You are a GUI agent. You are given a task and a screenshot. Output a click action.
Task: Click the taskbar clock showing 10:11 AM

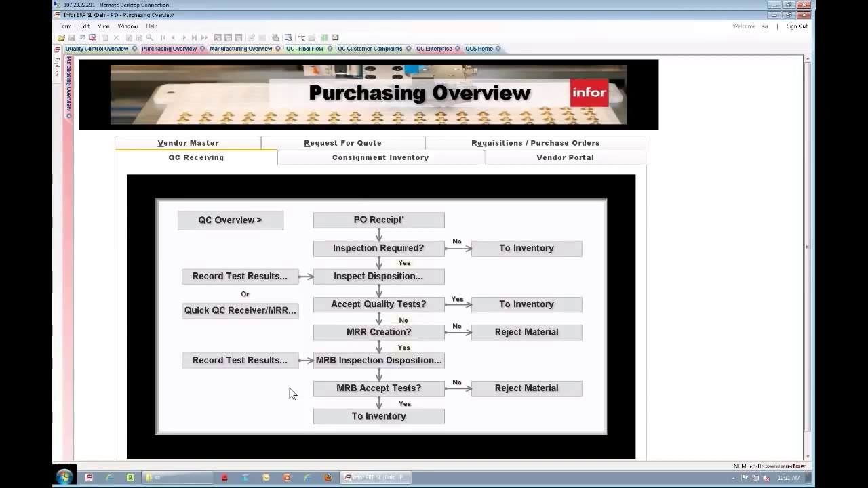(789, 478)
